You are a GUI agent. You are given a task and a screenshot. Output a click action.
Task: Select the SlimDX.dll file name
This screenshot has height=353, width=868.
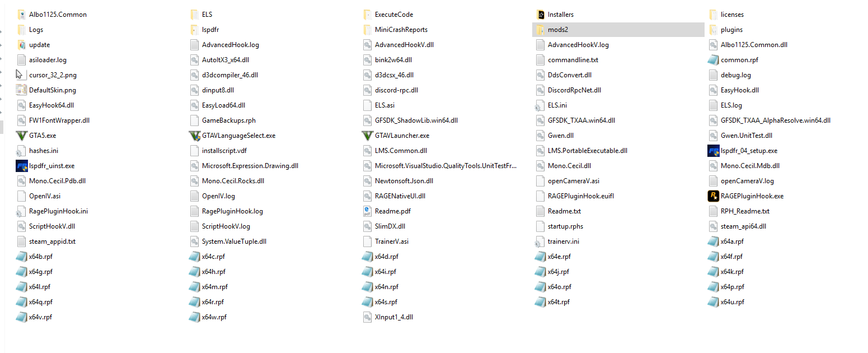[x=390, y=226]
